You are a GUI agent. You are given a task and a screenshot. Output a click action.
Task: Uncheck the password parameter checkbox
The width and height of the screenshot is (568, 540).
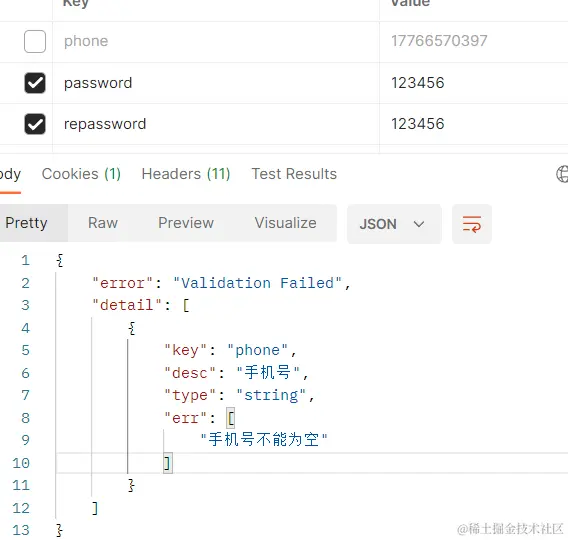(35, 83)
